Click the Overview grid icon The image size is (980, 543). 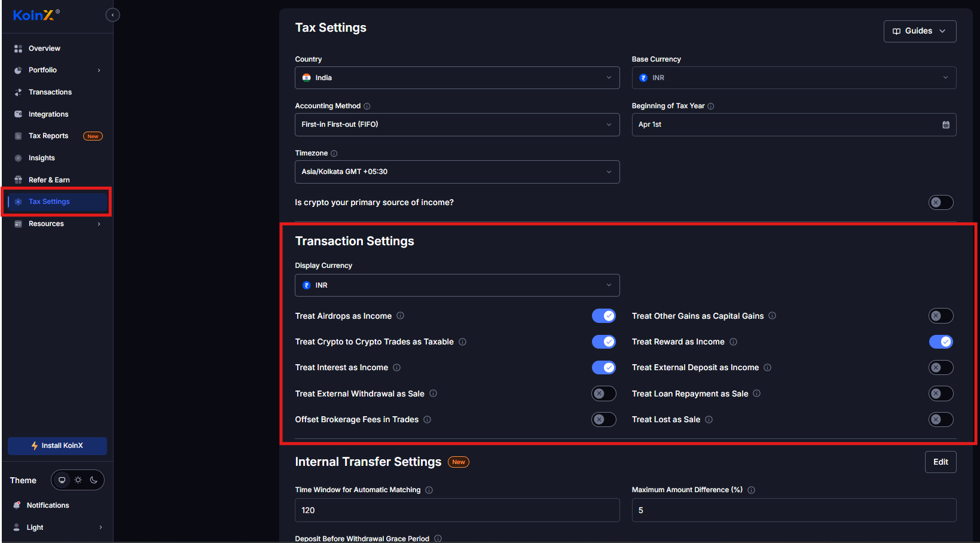[18, 48]
